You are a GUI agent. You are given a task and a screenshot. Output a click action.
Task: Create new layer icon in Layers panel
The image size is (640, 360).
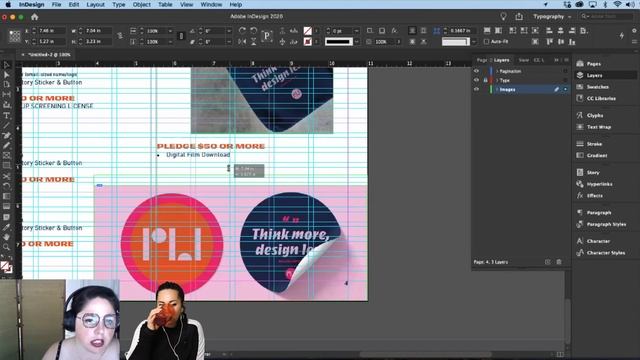point(548,262)
